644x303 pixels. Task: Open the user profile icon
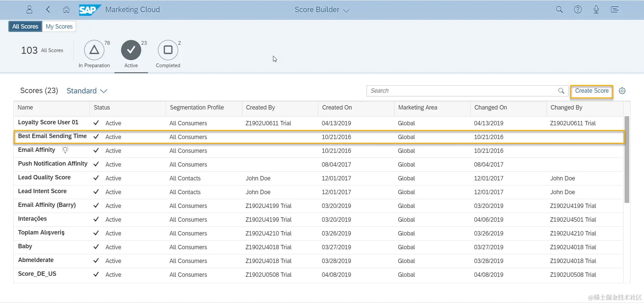(x=30, y=9)
